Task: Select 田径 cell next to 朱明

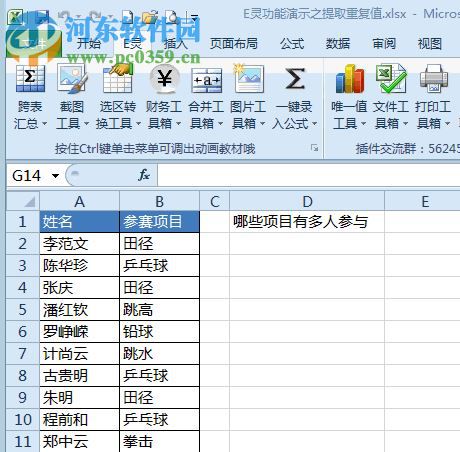Action: (x=159, y=398)
